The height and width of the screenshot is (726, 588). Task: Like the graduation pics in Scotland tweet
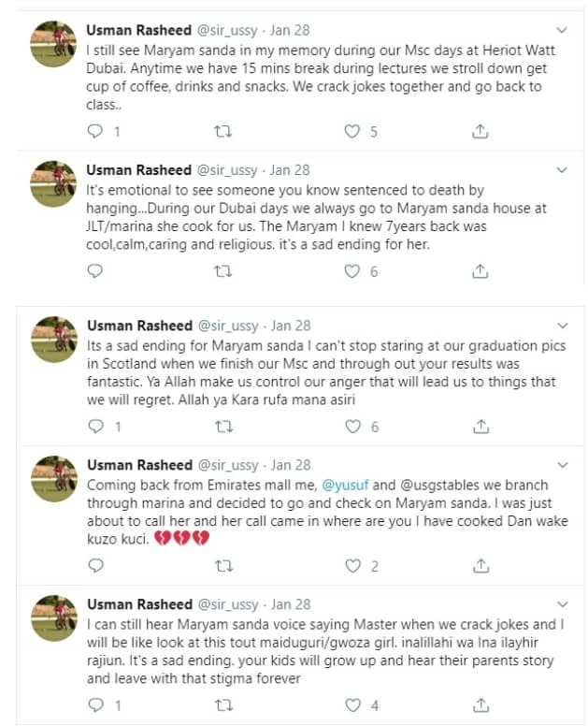352,427
